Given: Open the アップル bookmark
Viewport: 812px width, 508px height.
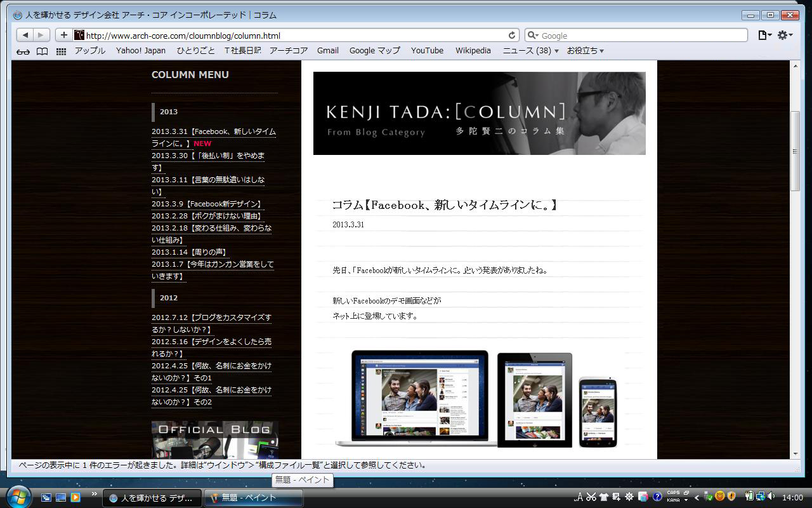Looking at the screenshot, I should [x=90, y=51].
